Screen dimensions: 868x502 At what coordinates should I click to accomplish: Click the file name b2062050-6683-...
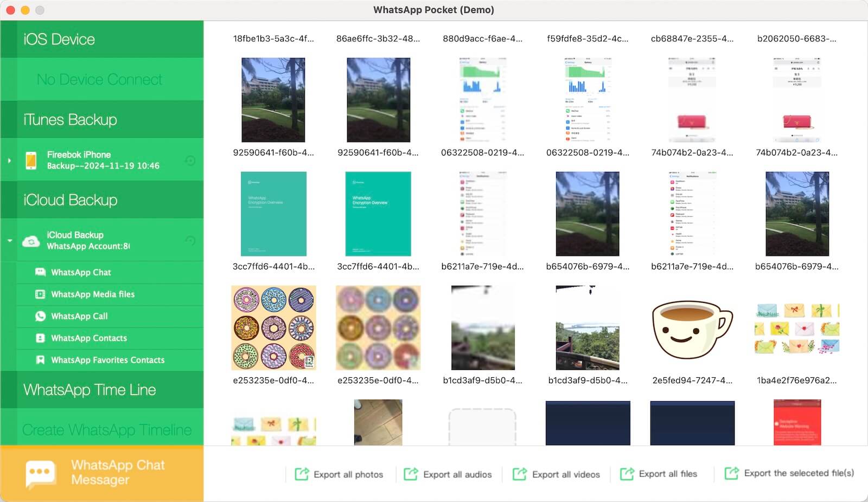pyautogui.click(x=797, y=38)
